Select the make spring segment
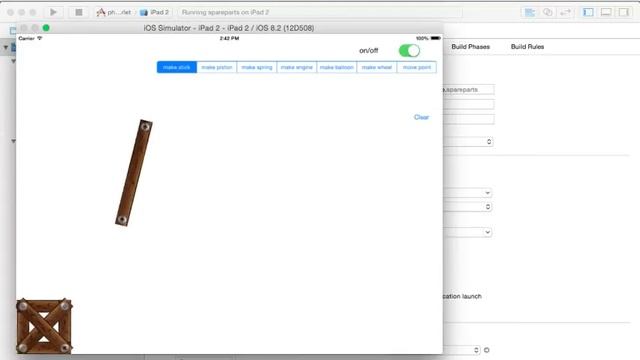640x360 pixels. pyautogui.click(x=257, y=67)
